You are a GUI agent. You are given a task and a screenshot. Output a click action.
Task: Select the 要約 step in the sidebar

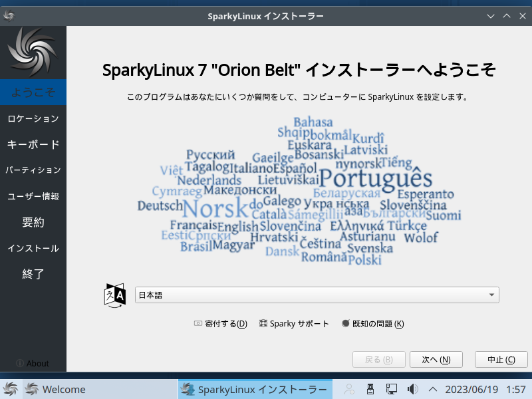tap(33, 222)
